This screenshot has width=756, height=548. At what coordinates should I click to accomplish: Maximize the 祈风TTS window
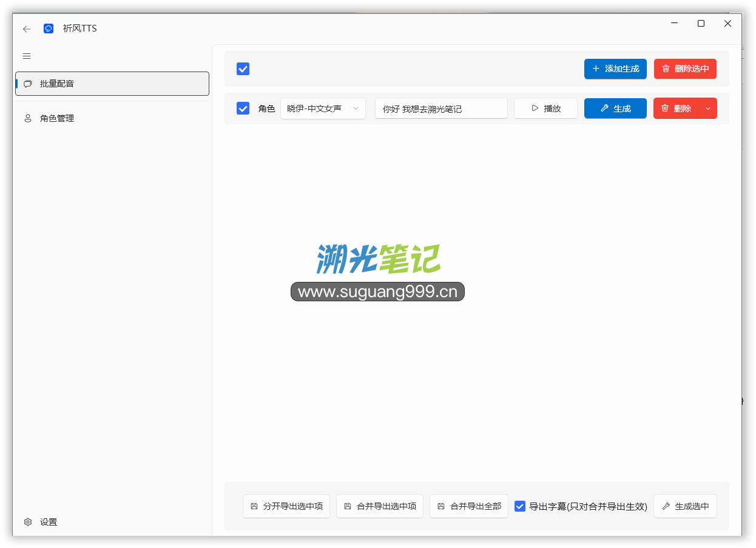tap(701, 24)
